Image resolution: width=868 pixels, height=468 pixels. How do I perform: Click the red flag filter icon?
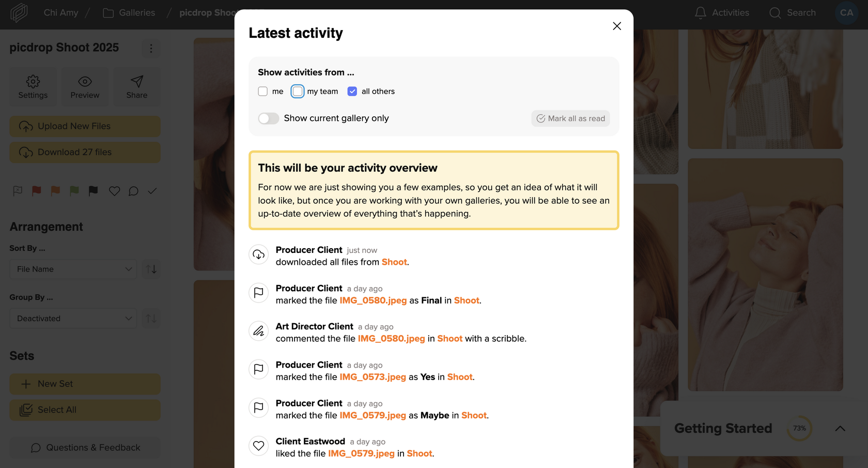(x=36, y=191)
